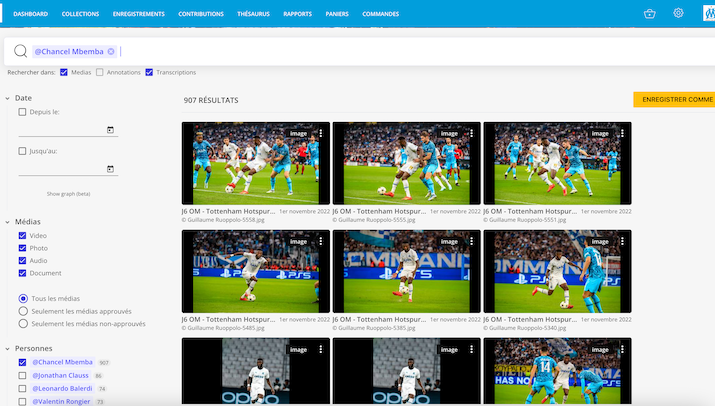Image resolution: width=715 pixels, height=406 pixels.
Task: Open three-dot menu on Ruoppolo-5385 thumbnail
Action: click(470, 241)
